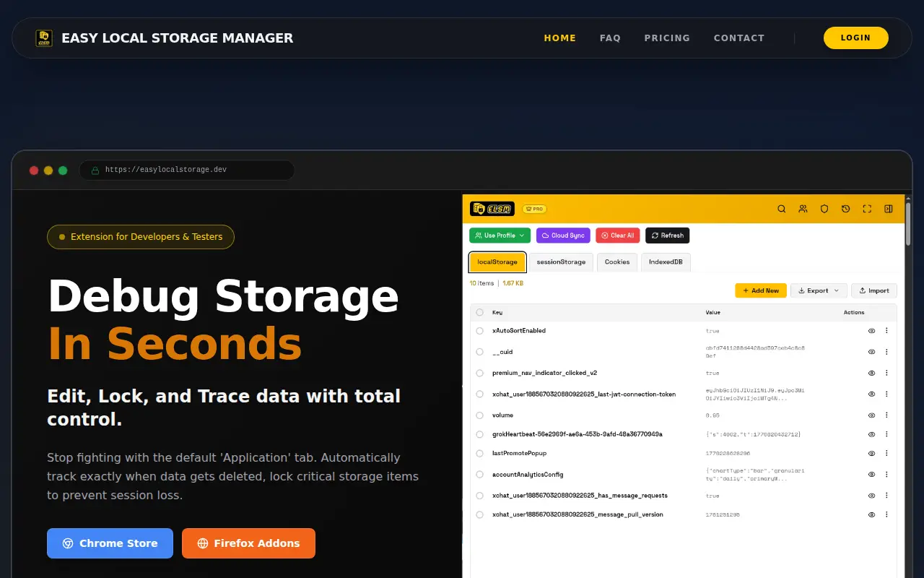Toggle the select-all checkbox beside Key header
This screenshot has height=578, width=924.
479,313
